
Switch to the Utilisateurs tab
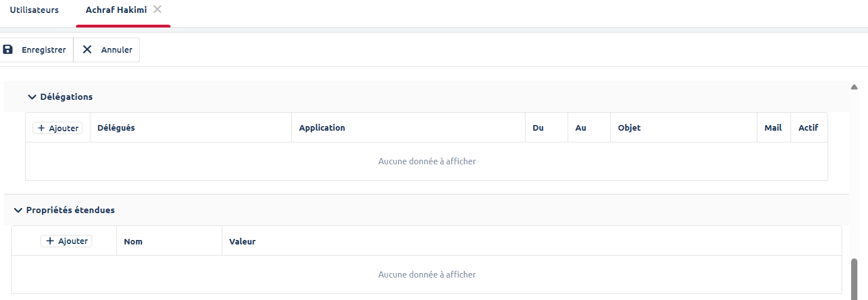34,10
